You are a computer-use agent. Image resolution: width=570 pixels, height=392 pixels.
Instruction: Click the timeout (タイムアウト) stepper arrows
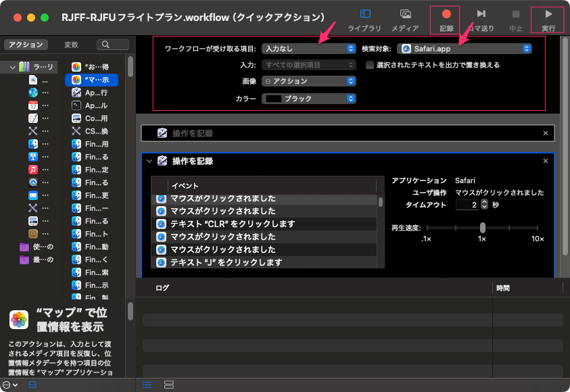[x=484, y=205]
